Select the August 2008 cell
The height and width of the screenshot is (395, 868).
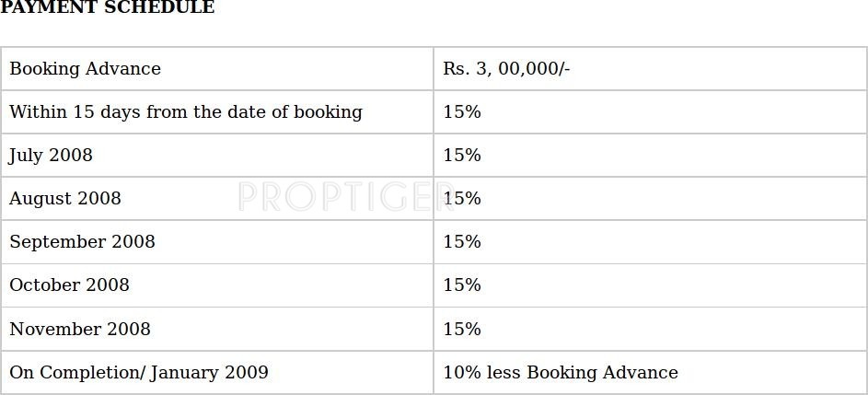[65, 199]
